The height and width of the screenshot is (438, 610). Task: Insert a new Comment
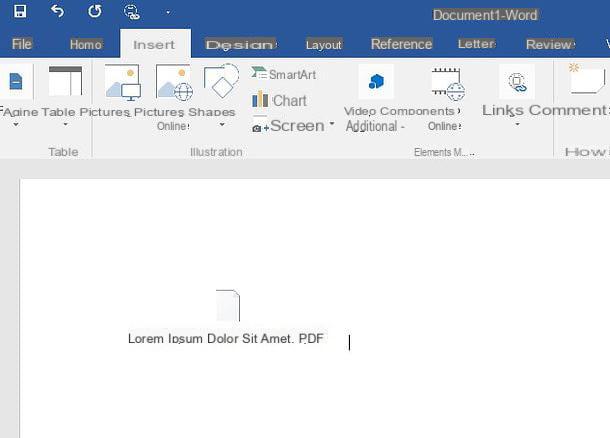pos(587,80)
